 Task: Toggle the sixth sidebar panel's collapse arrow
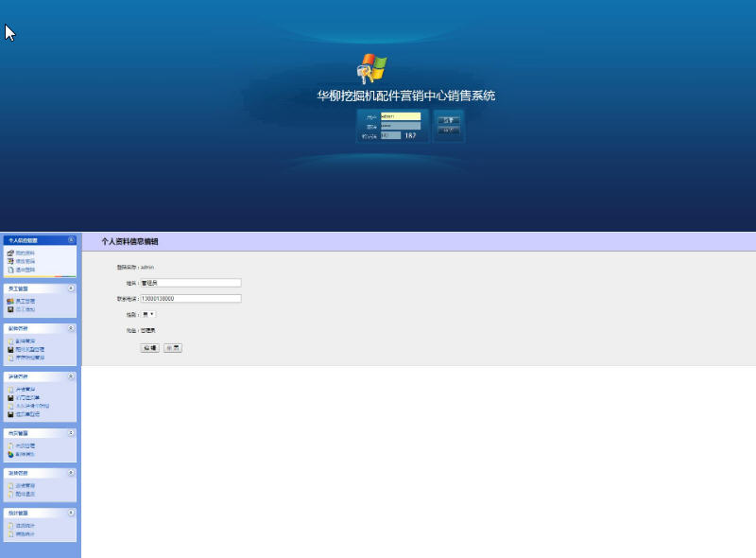click(x=71, y=473)
